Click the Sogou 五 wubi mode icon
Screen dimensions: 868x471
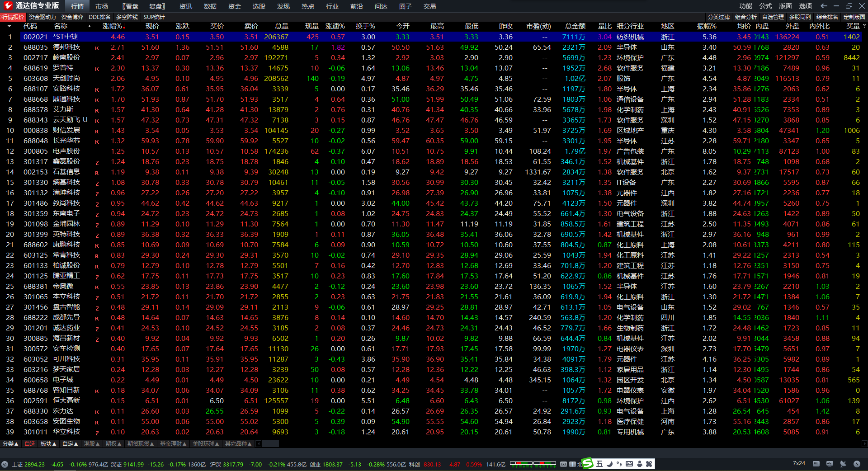(599, 464)
